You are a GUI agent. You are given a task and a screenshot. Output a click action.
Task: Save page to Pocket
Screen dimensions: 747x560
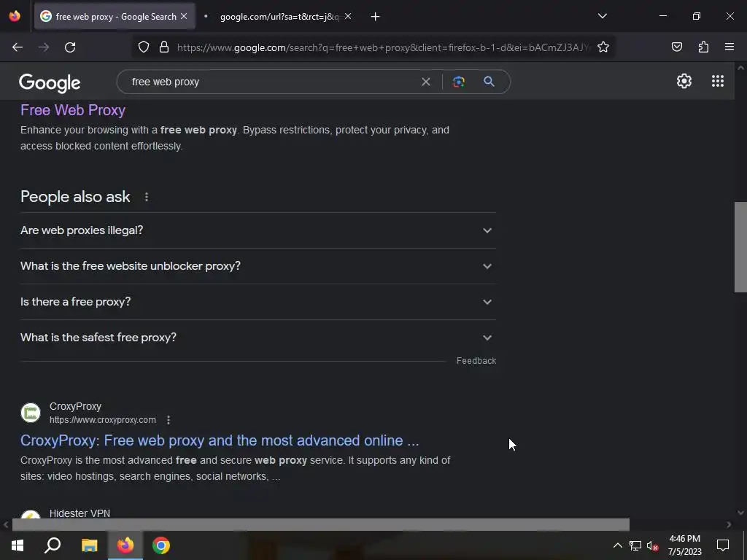tap(676, 47)
